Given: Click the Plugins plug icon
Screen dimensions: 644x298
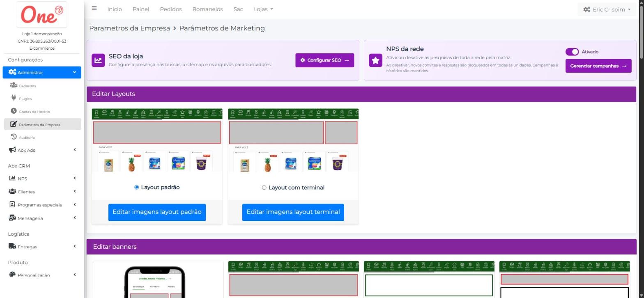Looking at the screenshot, I should 14,98.
